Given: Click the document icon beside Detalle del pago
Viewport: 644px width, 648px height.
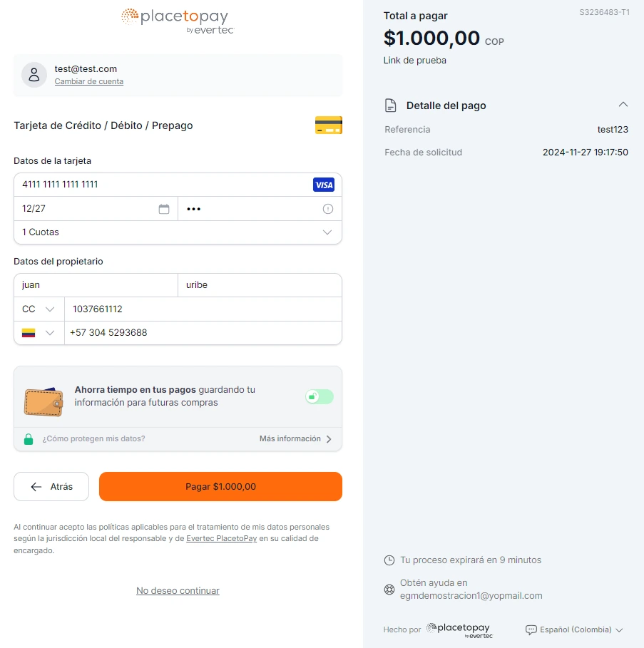Looking at the screenshot, I should (391, 106).
